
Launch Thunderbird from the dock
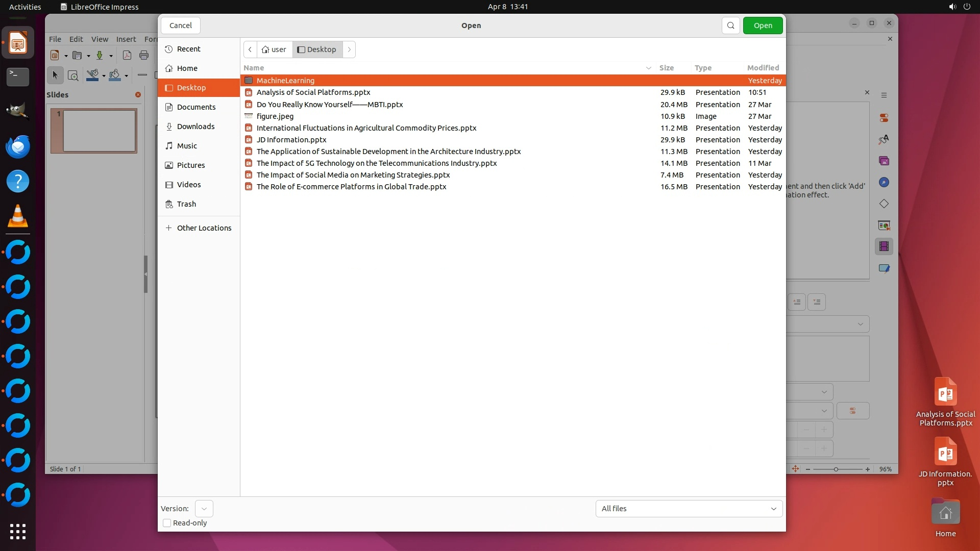tap(18, 147)
